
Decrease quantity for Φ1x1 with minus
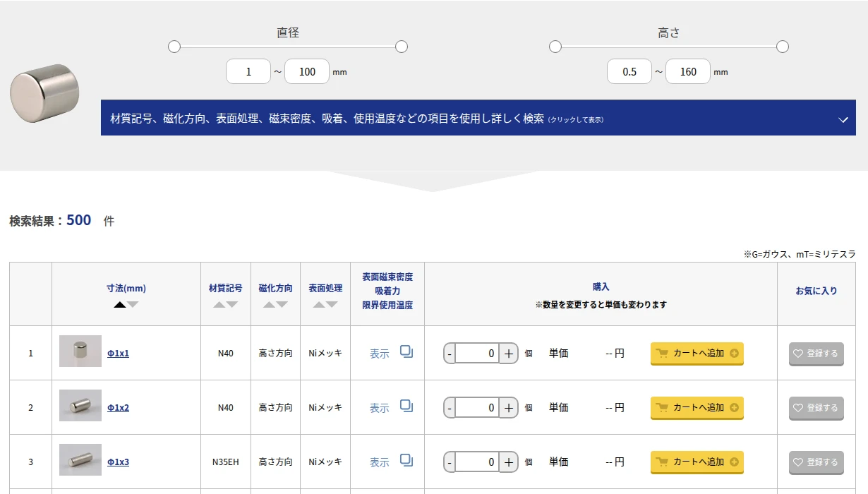450,354
